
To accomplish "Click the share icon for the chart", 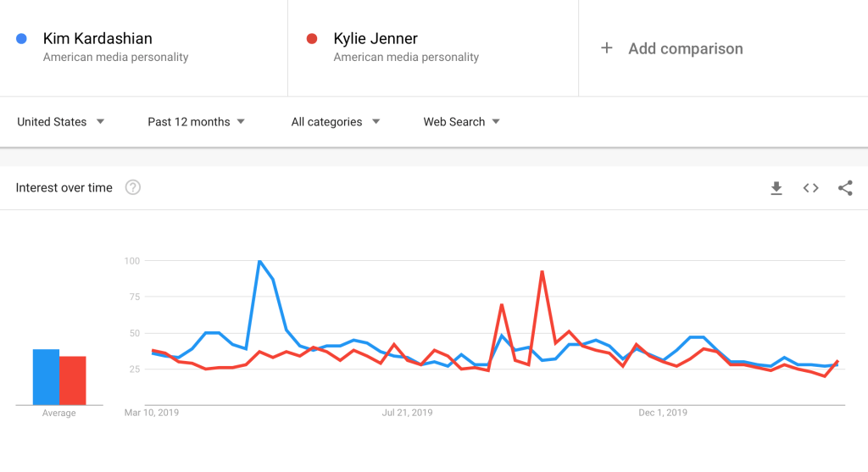I will tap(845, 188).
